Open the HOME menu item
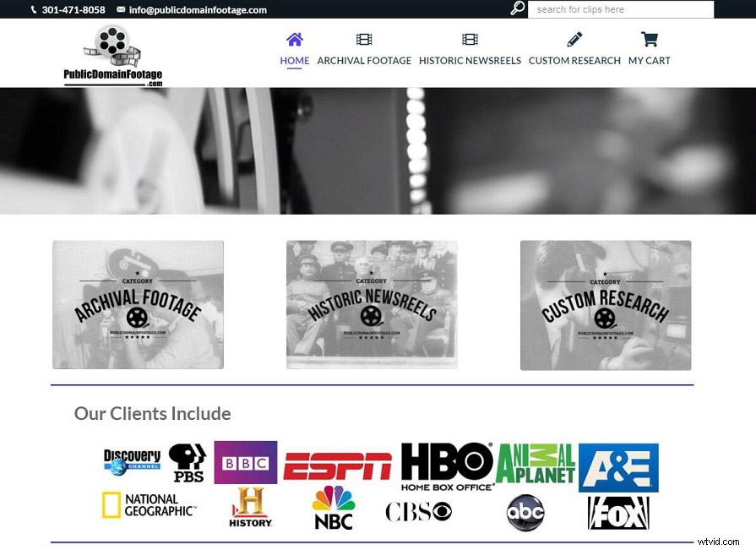 tap(294, 60)
